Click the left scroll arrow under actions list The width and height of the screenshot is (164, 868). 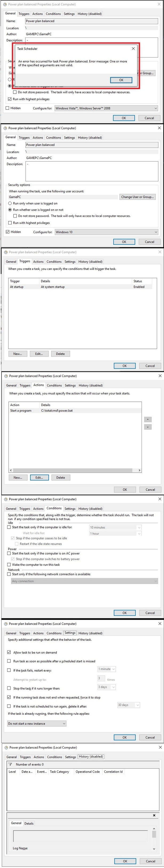pyautogui.click(x=11, y=470)
